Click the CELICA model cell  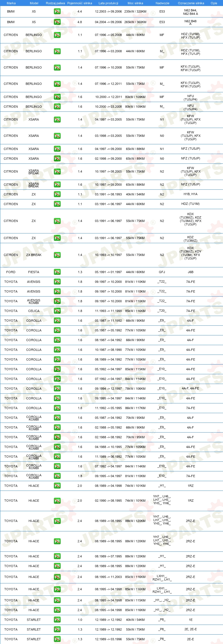pos(34,311)
